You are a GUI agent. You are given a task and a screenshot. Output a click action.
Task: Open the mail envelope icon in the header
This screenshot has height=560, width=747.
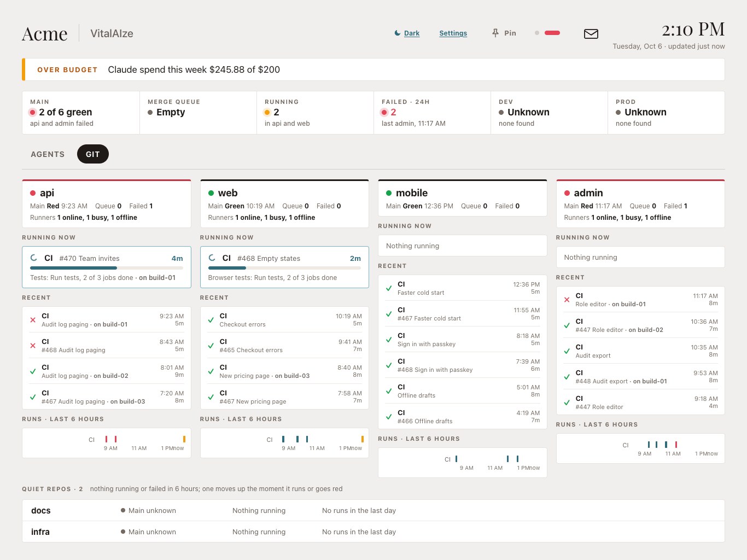[591, 34]
